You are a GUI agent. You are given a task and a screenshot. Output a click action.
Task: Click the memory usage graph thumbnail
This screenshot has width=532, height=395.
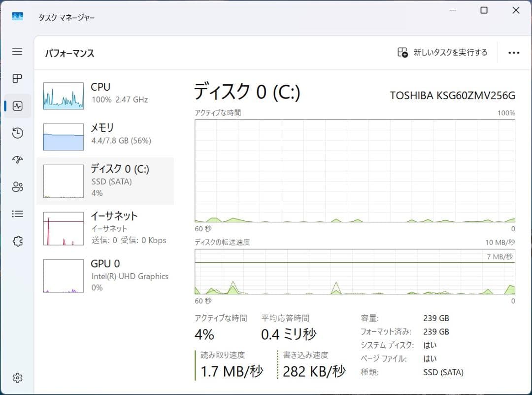click(63, 137)
